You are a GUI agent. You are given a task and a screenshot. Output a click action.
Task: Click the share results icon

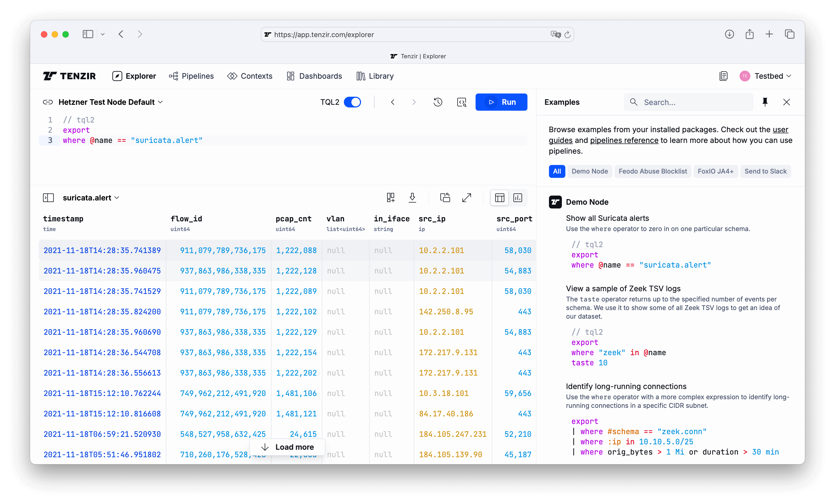coord(445,198)
